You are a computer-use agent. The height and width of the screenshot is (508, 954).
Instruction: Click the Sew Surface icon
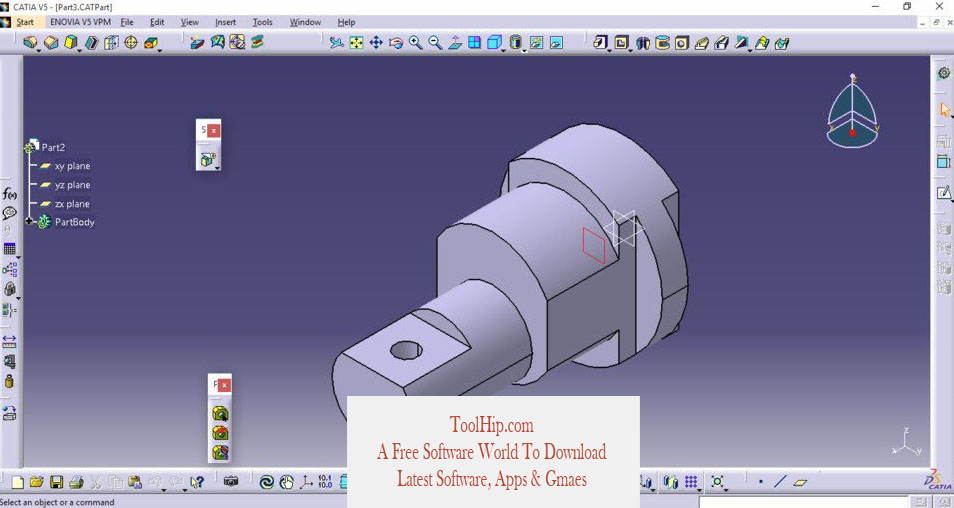[257, 43]
